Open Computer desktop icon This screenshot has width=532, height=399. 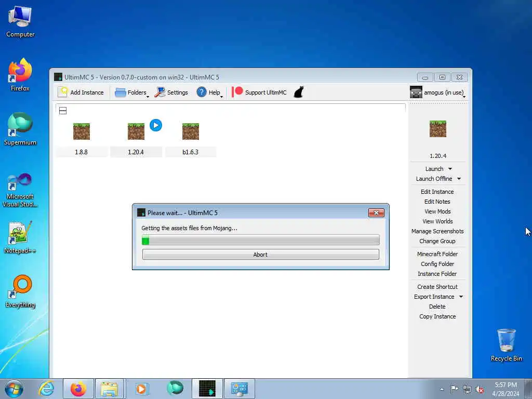(x=20, y=22)
